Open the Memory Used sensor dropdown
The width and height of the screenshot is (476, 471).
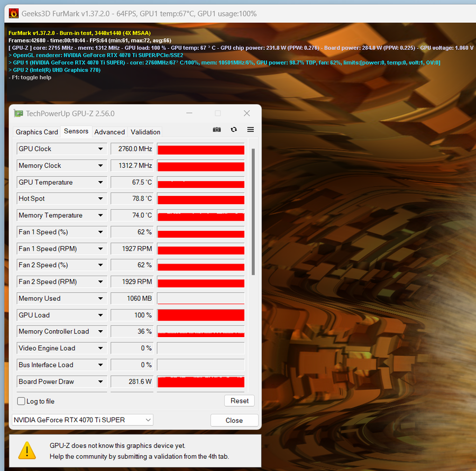(100, 298)
